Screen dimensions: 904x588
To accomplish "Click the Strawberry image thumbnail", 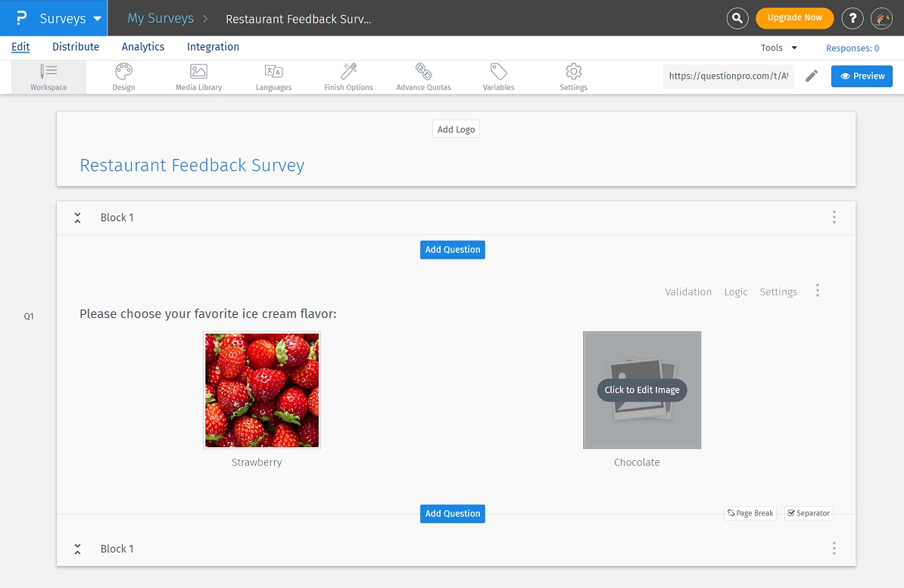I will (x=262, y=390).
